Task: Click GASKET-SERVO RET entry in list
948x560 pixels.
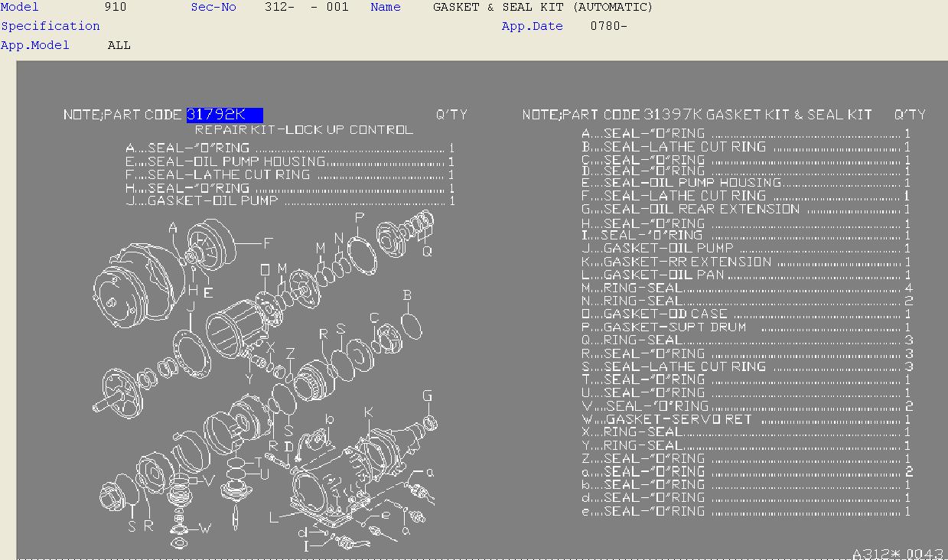Action: 679,419
